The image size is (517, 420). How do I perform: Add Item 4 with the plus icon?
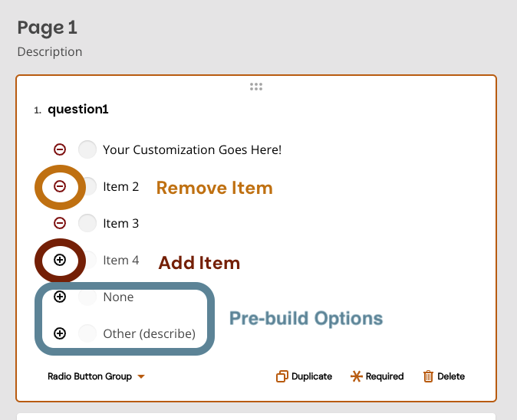[x=60, y=260]
